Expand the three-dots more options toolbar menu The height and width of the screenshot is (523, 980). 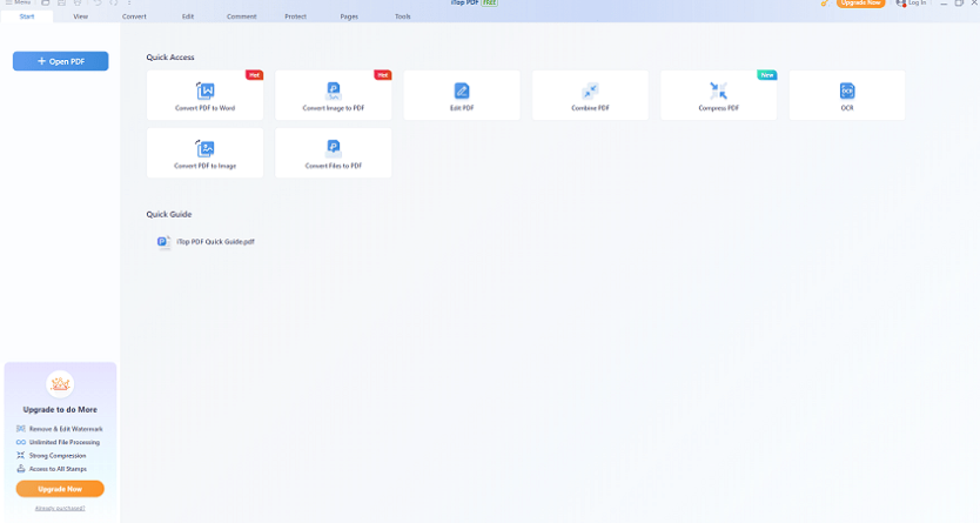click(129, 3)
